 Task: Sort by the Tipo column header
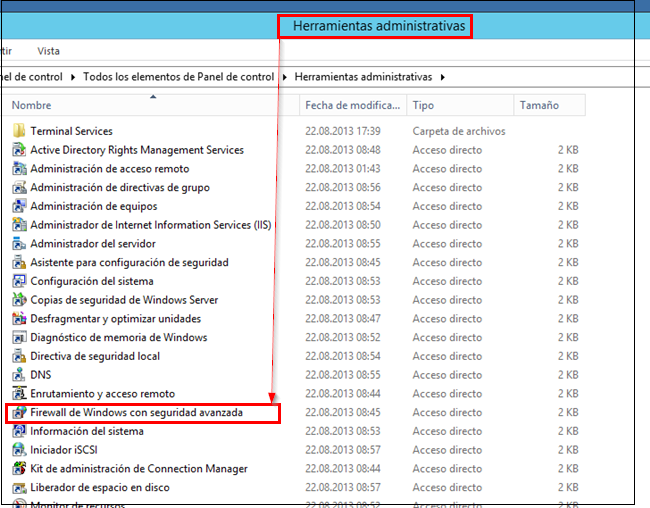460,105
